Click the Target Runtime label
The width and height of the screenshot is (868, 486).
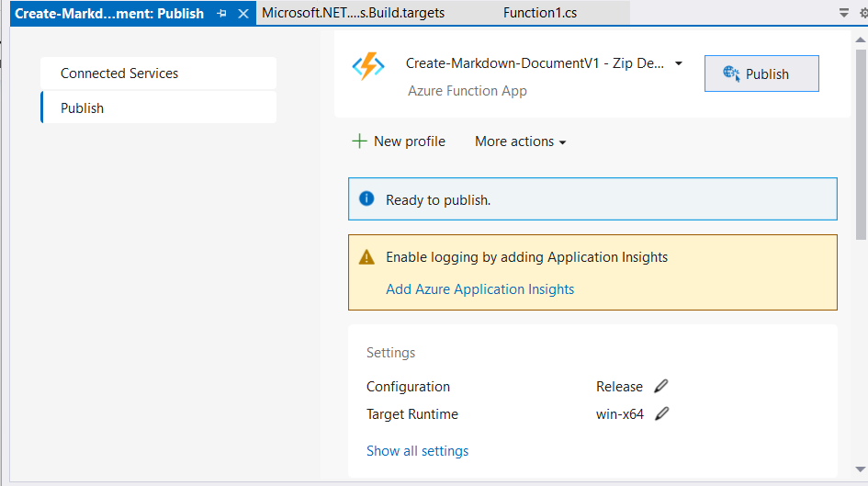click(x=411, y=414)
